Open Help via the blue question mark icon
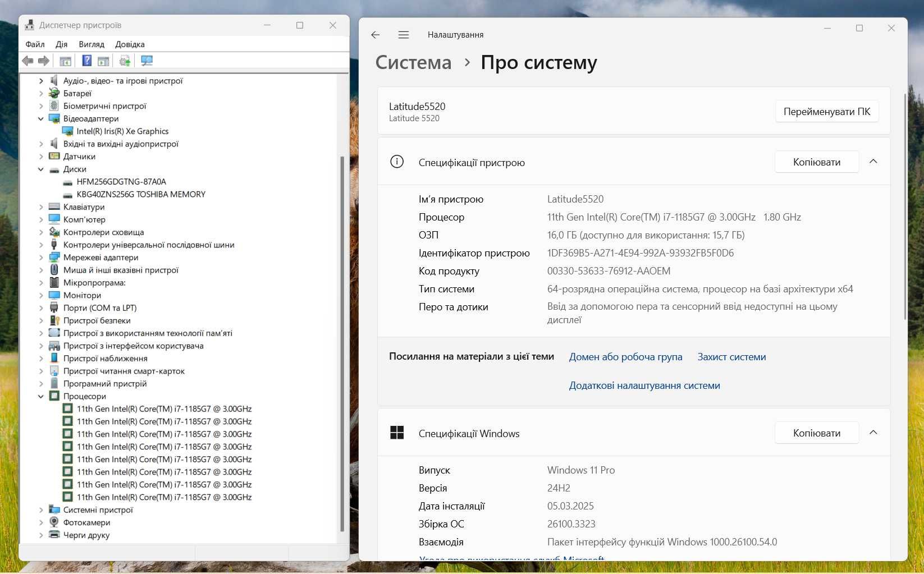924x574 pixels. tap(87, 61)
